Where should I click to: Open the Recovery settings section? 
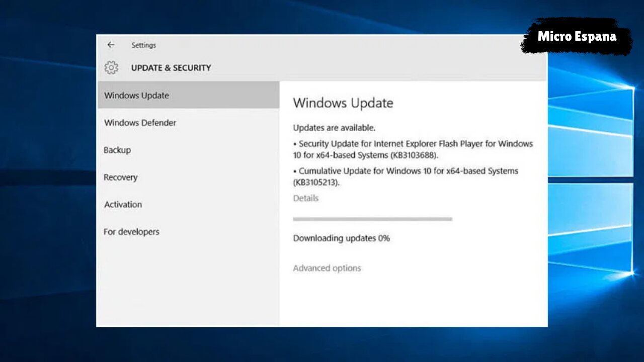(x=120, y=177)
